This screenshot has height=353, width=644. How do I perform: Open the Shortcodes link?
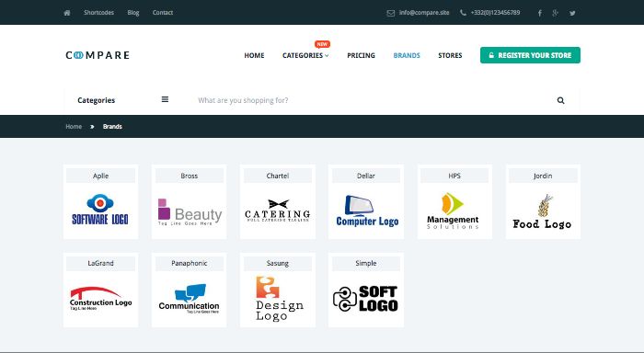(x=98, y=13)
